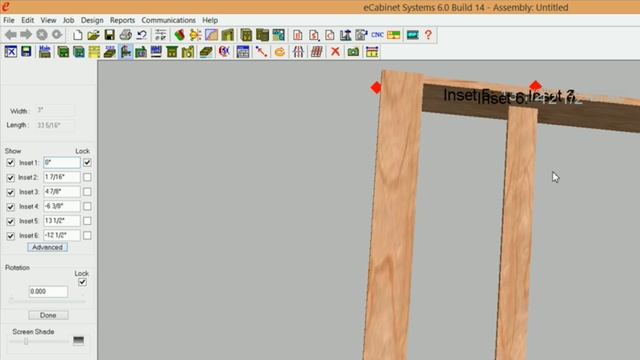Click the Undo arrow icon

coord(142,35)
